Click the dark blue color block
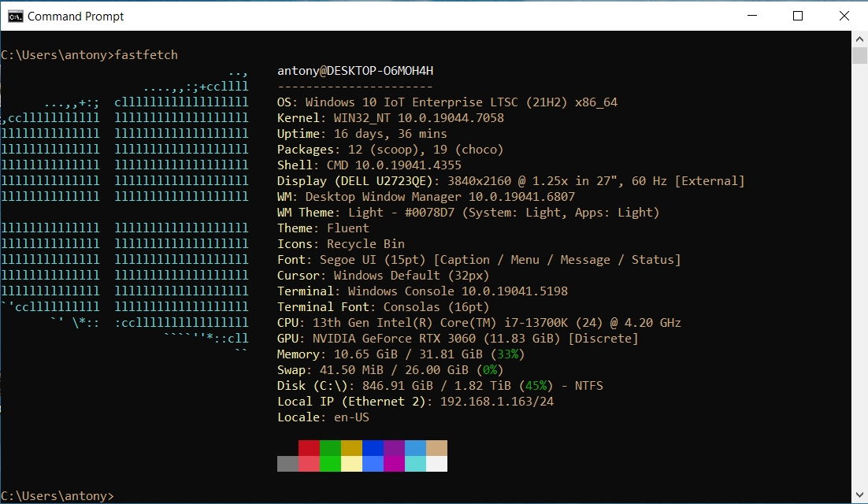 (373, 448)
